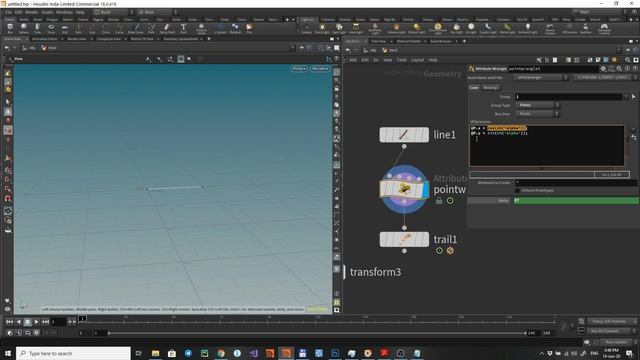Image resolution: width=640 pixels, height=360 pixels.
Task: Toggle real-time playback button on timeline
Action: (19, 333)
